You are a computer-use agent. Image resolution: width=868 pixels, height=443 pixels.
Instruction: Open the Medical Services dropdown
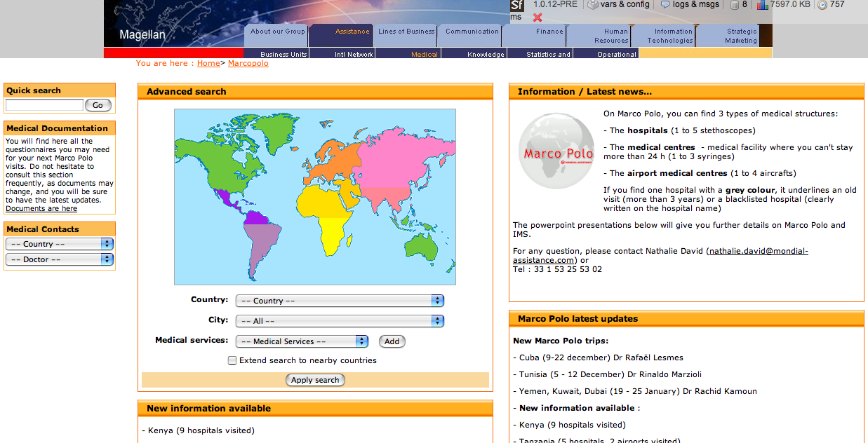click(x=302, y=341)
